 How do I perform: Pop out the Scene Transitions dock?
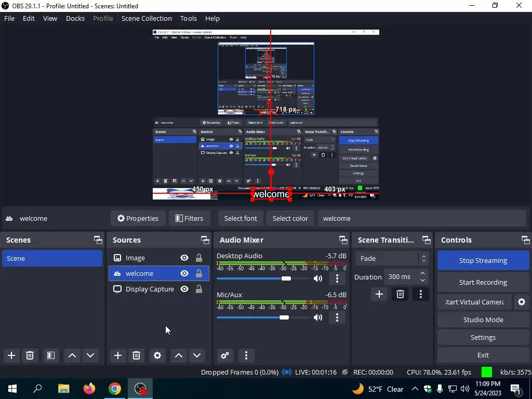click(426, 240)
